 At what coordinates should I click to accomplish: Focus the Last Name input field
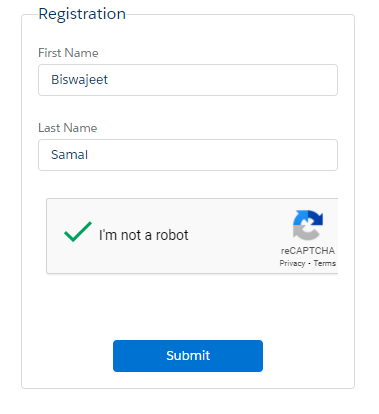[x=188, y=155]
